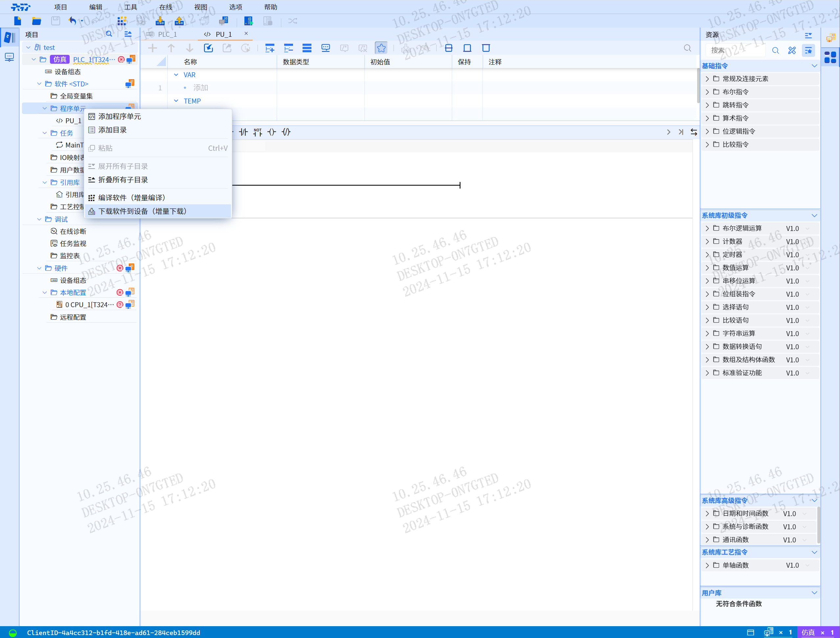840x638 pixels.
Task: Switch to the PLC_1 tab
Action: [x=167, y=34]
